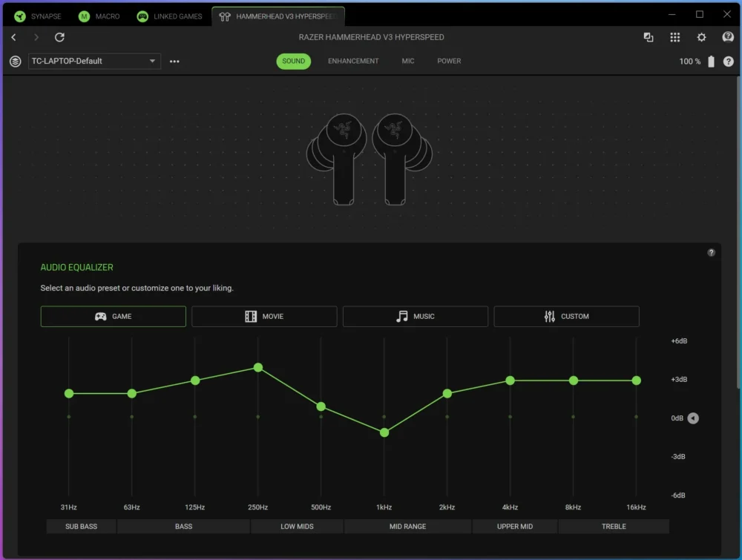This screenshot has width=742, height=560.
Task: Go back with the left arrow
Action: (x=13, y=37)
